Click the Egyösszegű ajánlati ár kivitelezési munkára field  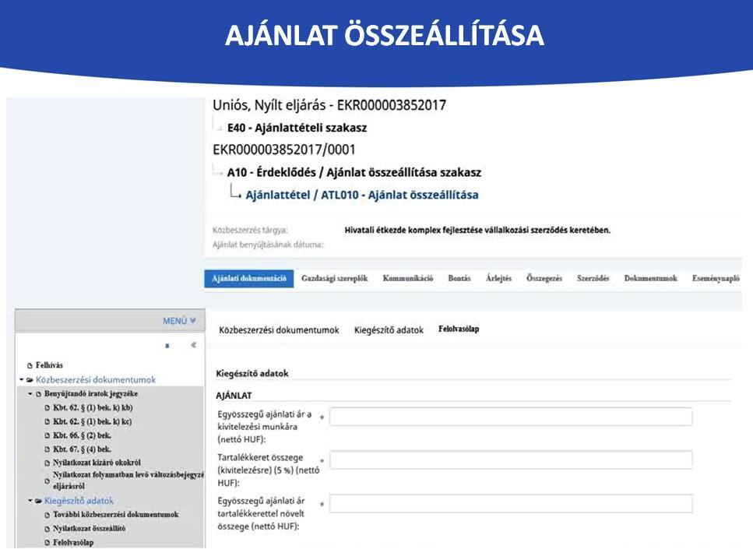511,417
